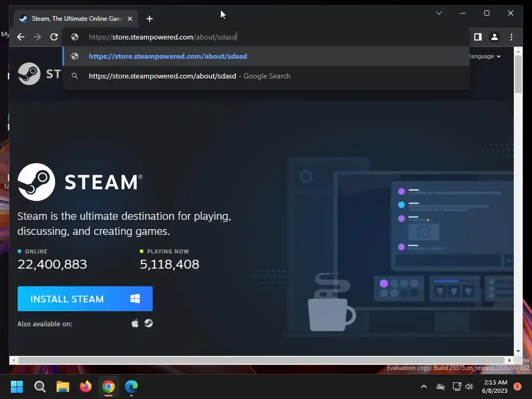Open a new tab with the plus button
The image size is (532, 399).
tap(149, 19)
